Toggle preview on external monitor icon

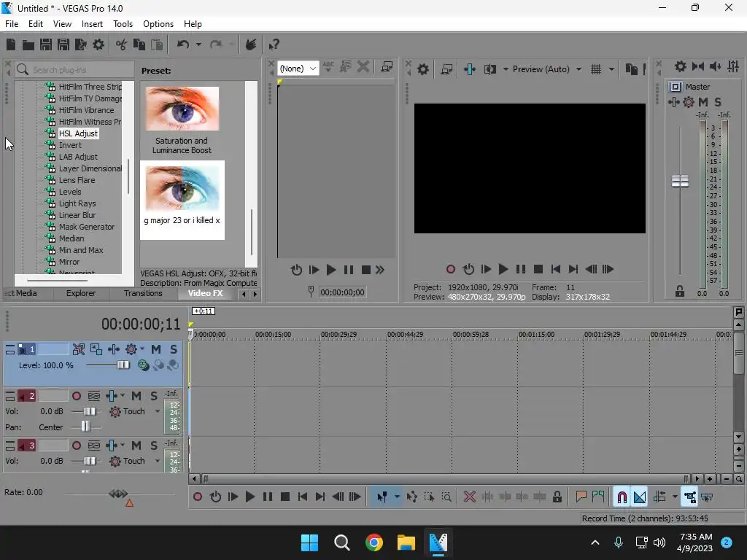coord(446,69)
